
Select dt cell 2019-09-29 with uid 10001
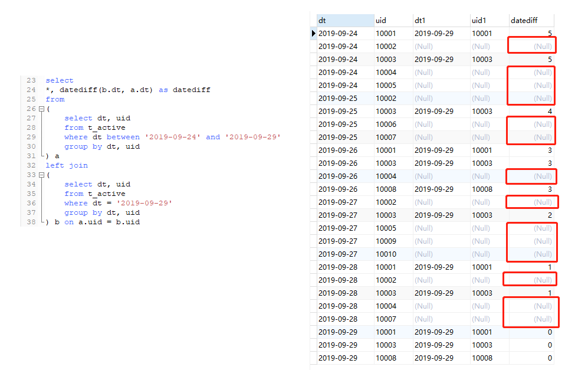pyautogui.click(x=346, y=332)
